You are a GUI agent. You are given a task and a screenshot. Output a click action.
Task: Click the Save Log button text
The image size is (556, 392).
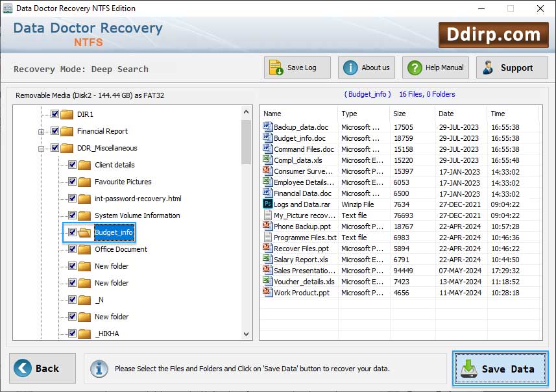point(302,67)
